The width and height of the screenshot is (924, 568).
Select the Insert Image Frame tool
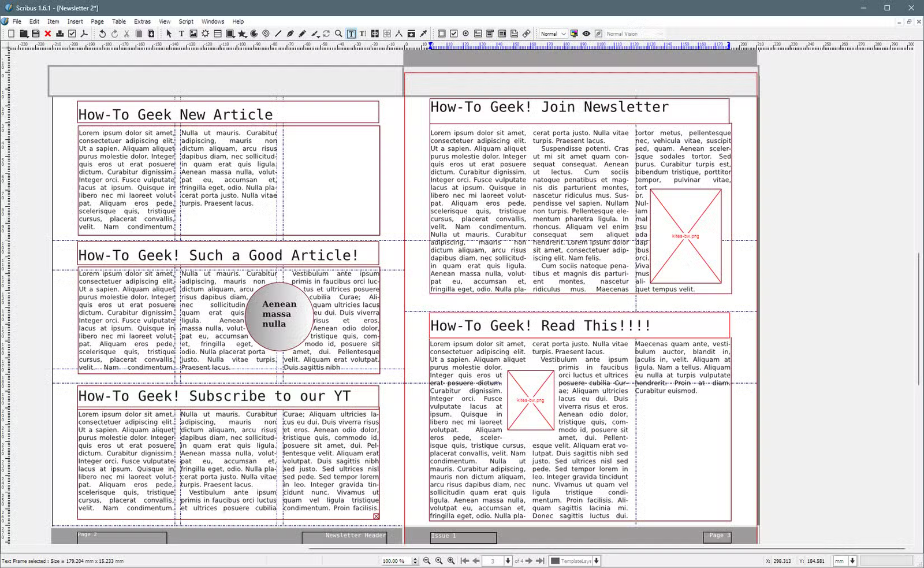193,33
